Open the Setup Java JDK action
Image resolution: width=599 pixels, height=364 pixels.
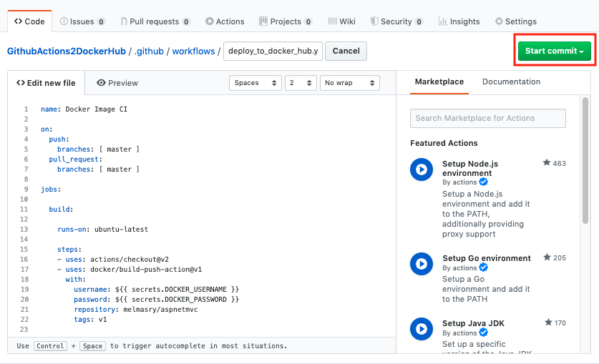pyautogui.click(x=473, y=323)
